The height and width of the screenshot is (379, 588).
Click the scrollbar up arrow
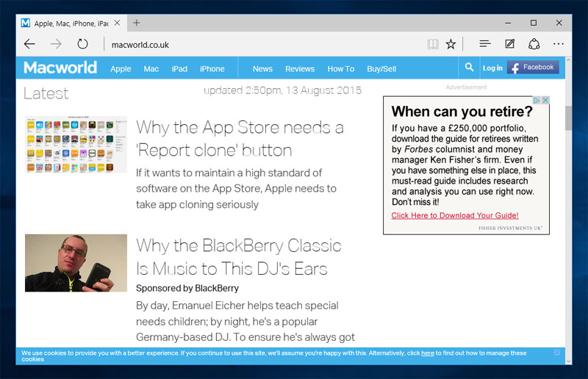tap(568, 60)
